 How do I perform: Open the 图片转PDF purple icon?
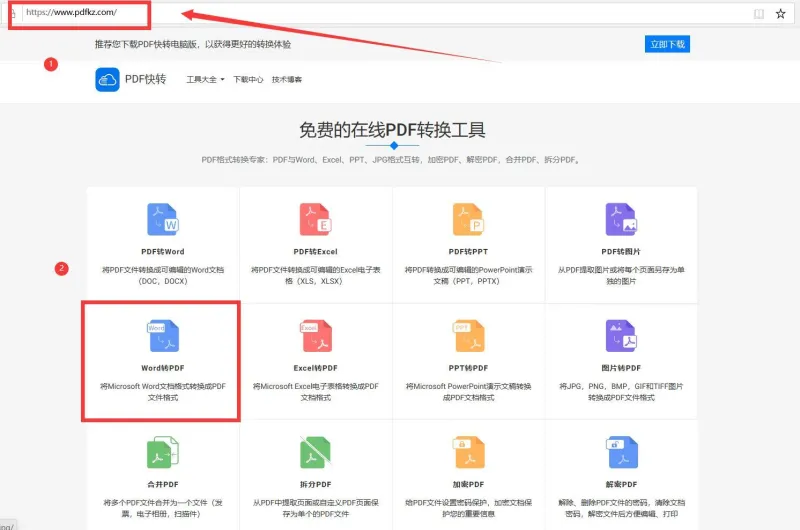point(621,336)
